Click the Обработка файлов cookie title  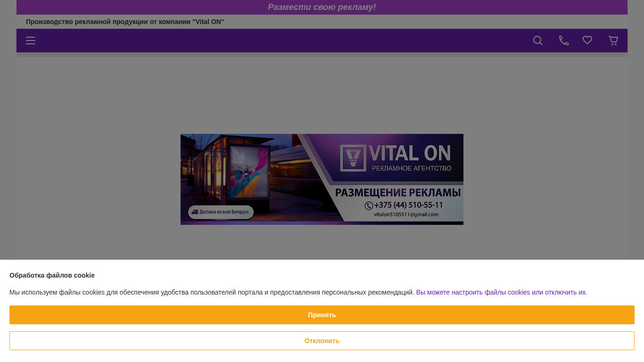[52, 275]
